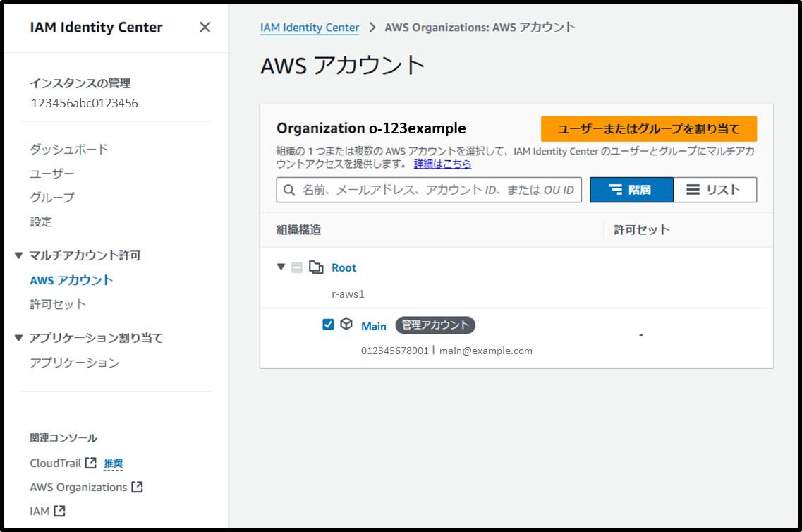Click the 許可セット column header
Viewport: 802px width, 532px height.
coord(642,230)
